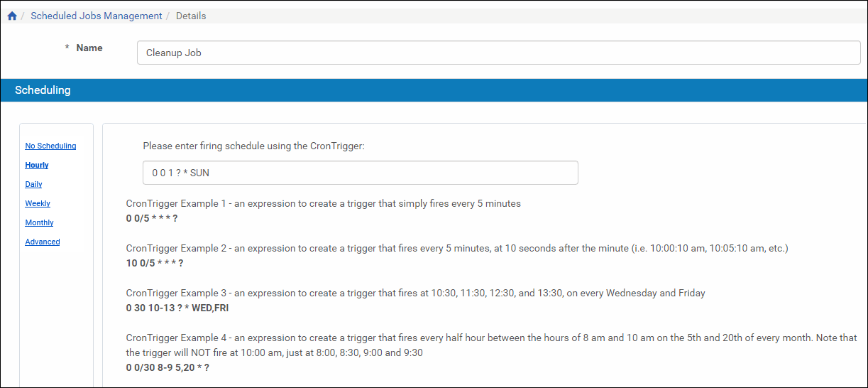Click the home icon in breadcrumb
The image size is (868, 388).
coord(12,16)
